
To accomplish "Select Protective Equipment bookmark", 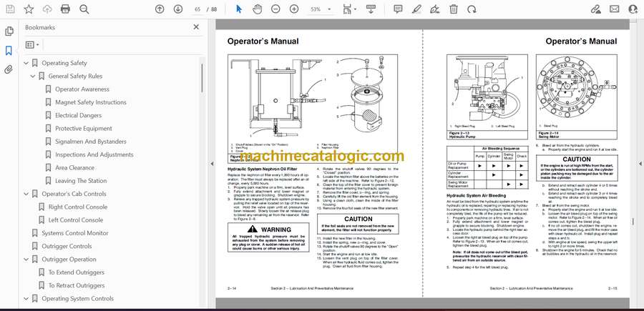I will tap(84, 129).
